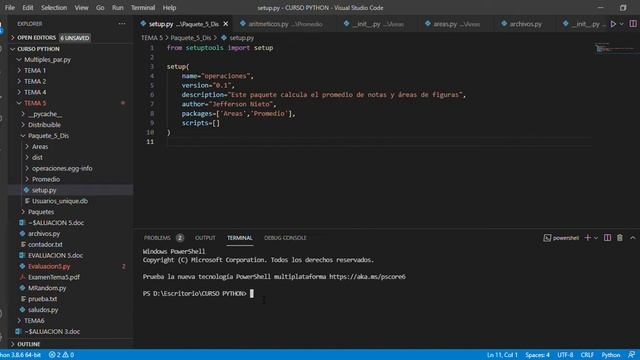The height and width of the screenshot is (360, 640).
Task: Expand the TEMA 4 folder
Action: (x=35, y=92)
